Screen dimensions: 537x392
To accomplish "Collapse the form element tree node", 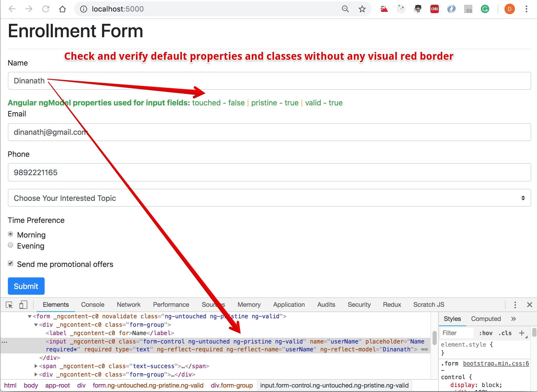I will pyautogui.click(x=30, y=316).
